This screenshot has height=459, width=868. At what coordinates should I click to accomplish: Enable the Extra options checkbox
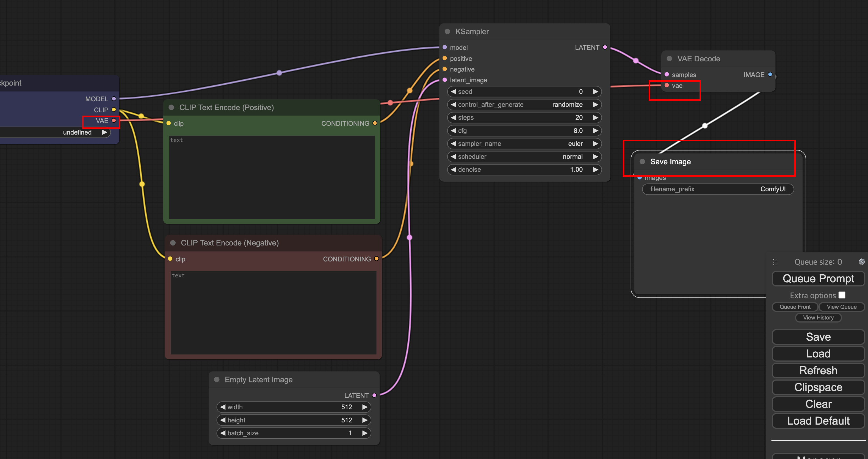(842, 295)
